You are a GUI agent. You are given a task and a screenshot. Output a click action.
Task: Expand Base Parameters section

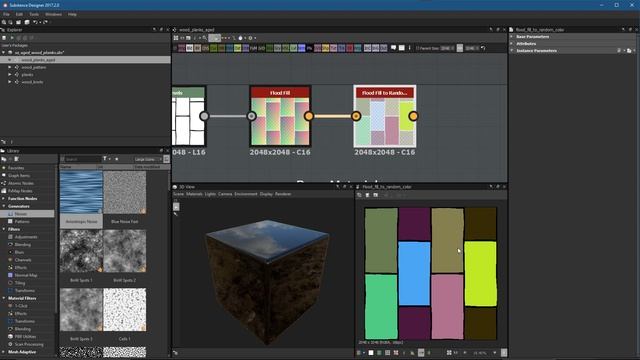click(x=511, y=37)
